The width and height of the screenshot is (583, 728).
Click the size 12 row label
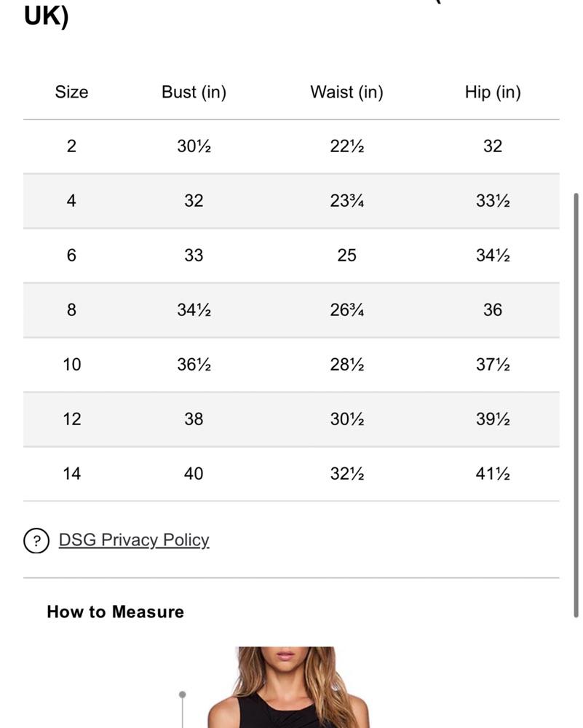pyautogui.click(x=71, y=419)
